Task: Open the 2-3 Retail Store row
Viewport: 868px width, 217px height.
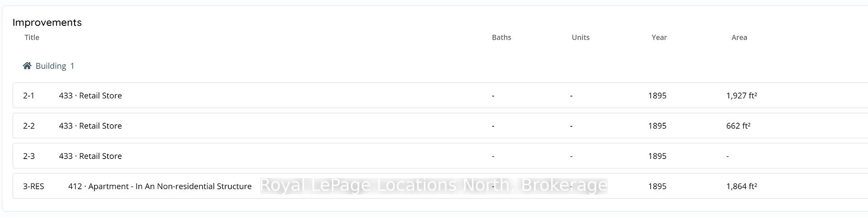Action: [440, 156]
